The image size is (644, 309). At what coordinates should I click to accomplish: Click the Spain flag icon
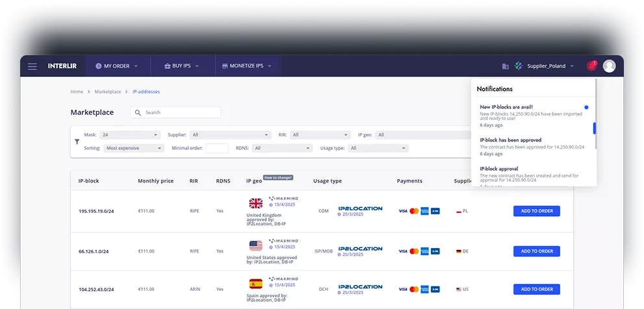(256, 284)
